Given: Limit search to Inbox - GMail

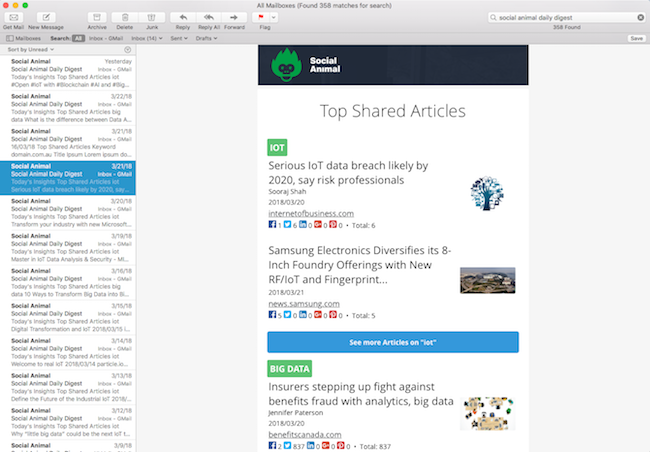Looking at the screenshot, I should coord(106,38).
